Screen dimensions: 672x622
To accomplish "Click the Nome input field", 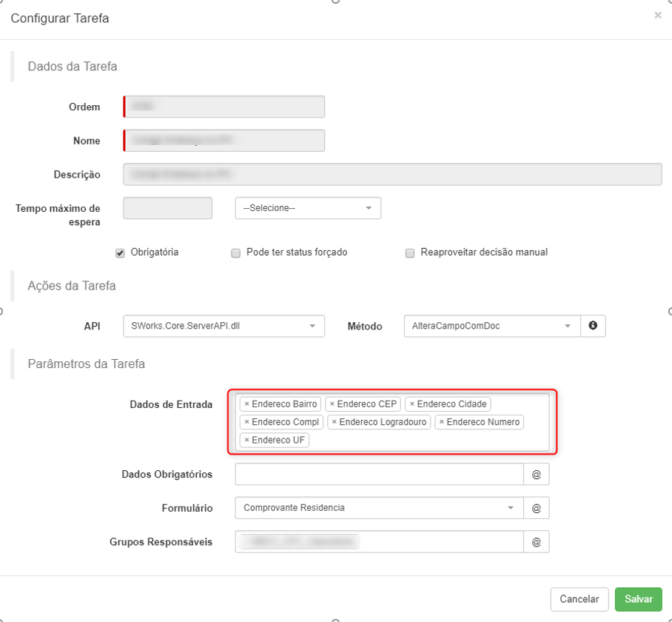I will click(224, 141).
